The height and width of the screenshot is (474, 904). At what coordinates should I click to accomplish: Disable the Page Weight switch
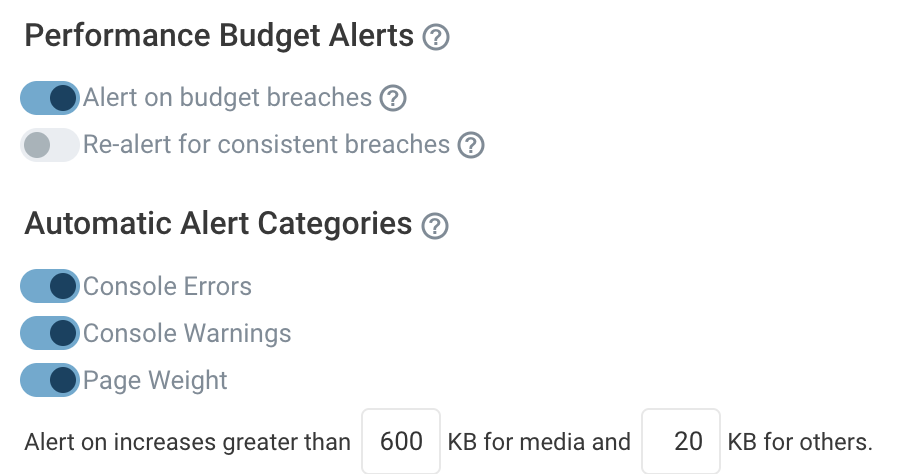tap(50, 380)
